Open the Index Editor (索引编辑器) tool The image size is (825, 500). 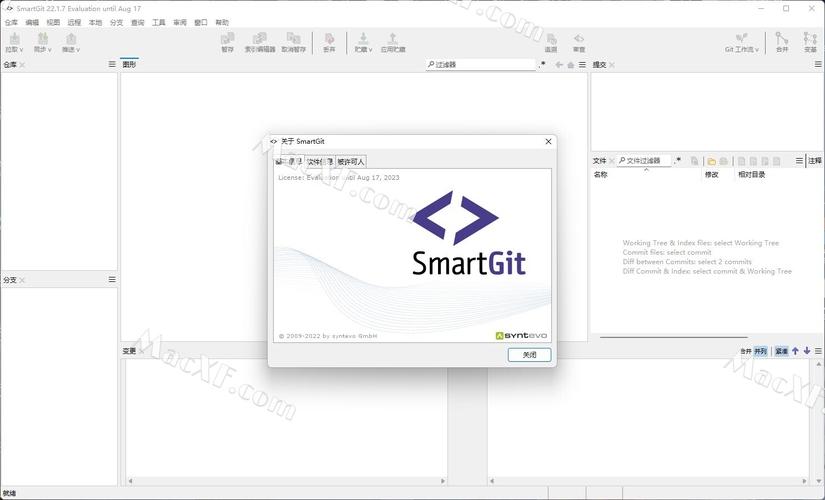pyautogui.click(x=260, y=42)
